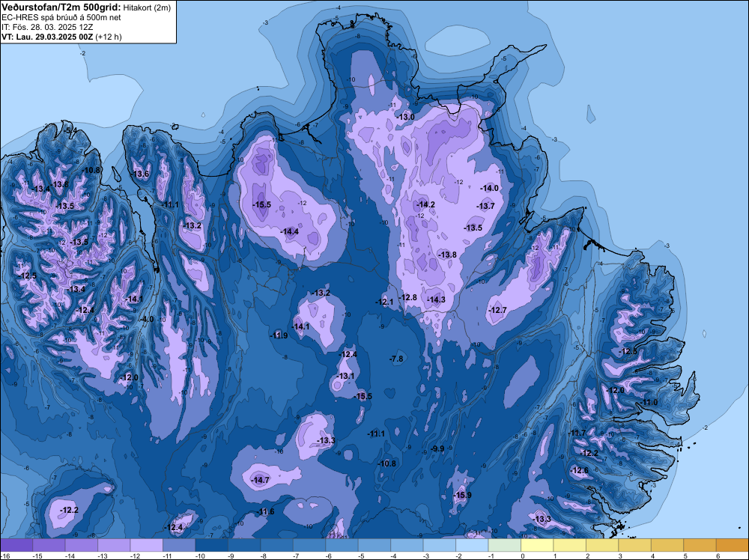749x560 pixels.
Task: Click the -14.0 temperature label
Action: (489, 188)
